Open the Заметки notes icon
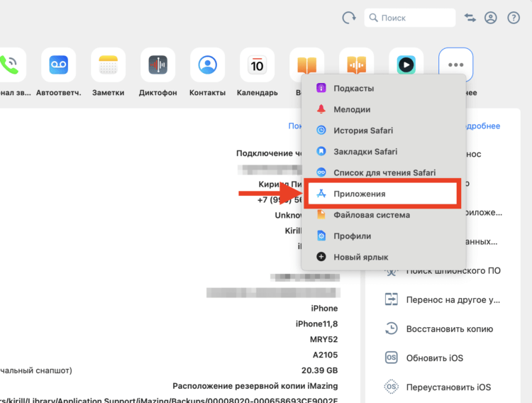Image resolution: width=532 pixels, height=403 pixels. [109, 65]
